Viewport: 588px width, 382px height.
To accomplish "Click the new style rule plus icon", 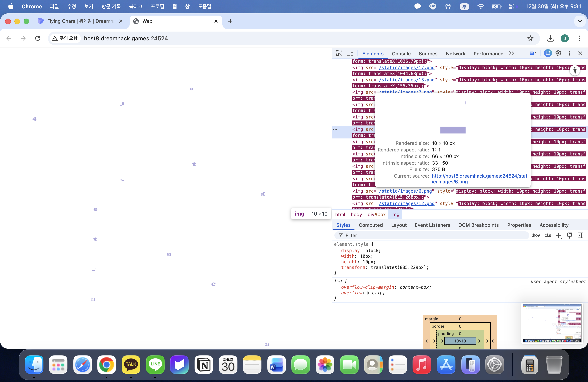I will (x=559, y=235).
